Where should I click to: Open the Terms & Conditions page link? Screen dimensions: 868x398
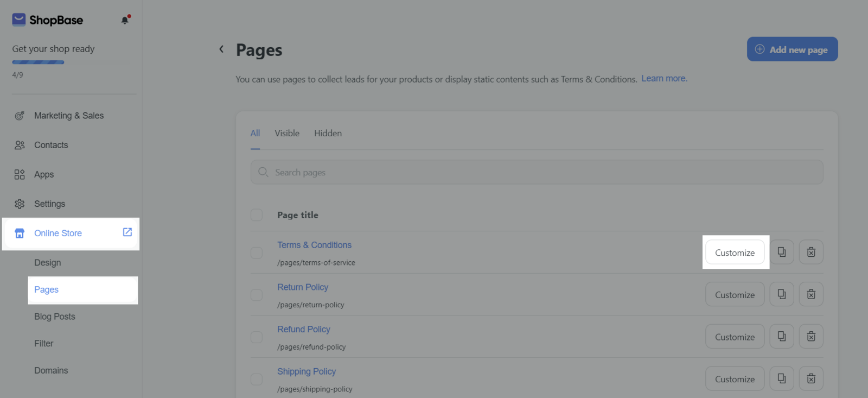click(x=314, y=245)
